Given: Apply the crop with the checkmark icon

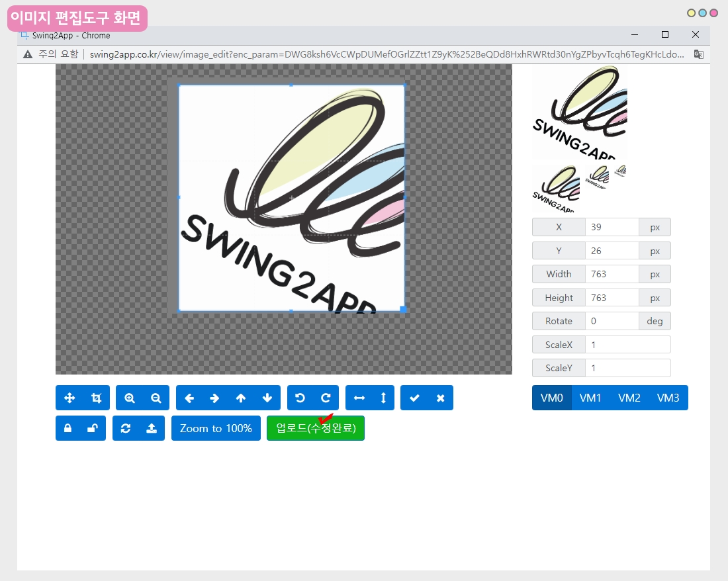Looking at the screenshot, I should click(x=414, y=398).
